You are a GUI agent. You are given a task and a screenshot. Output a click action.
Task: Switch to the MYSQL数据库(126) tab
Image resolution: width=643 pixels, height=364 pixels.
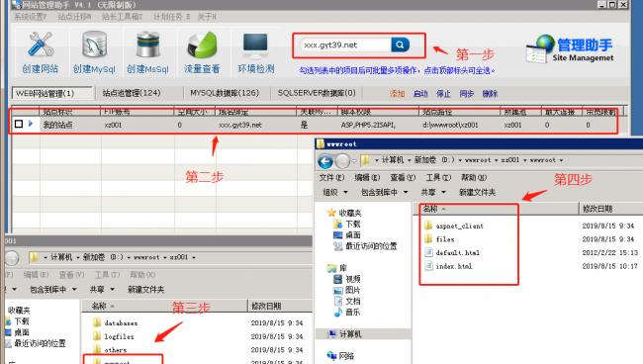[x=225, y=93]
